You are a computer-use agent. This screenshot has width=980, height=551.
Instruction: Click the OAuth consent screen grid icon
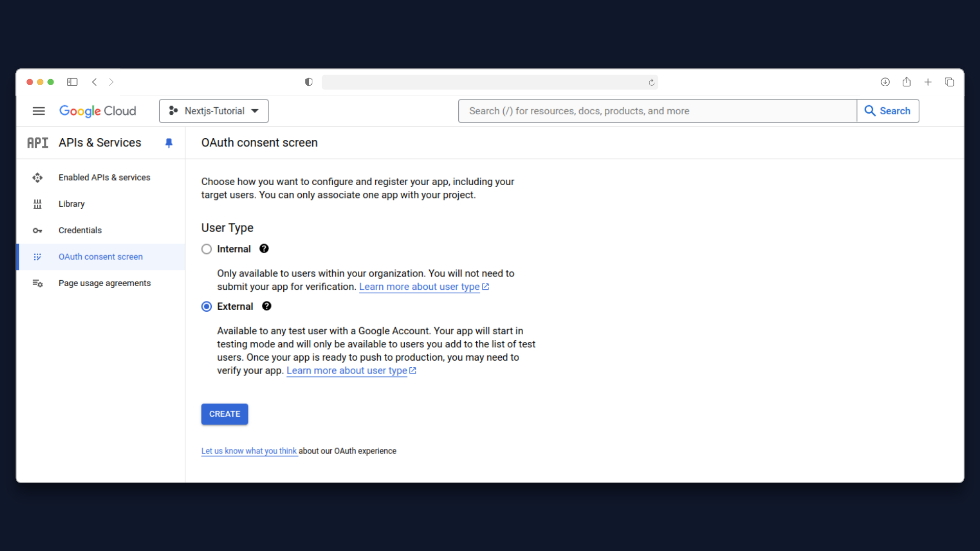coord(37,256)
